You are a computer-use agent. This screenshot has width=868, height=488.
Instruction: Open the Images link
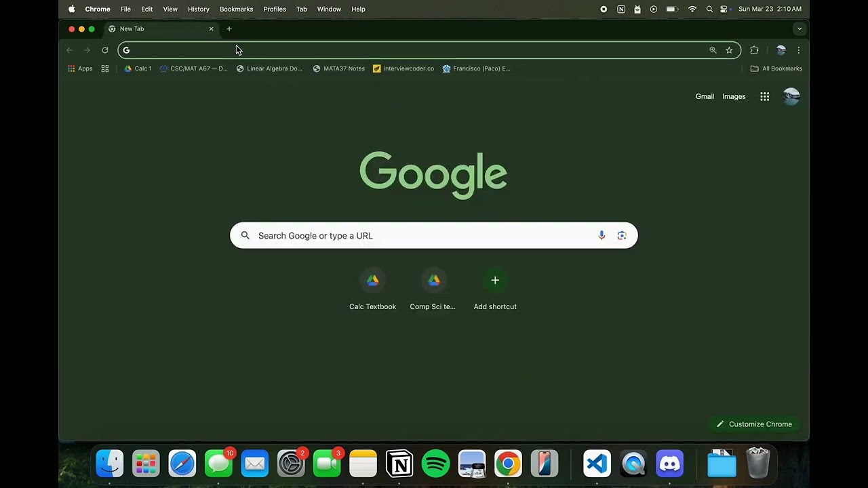(734, 96)
